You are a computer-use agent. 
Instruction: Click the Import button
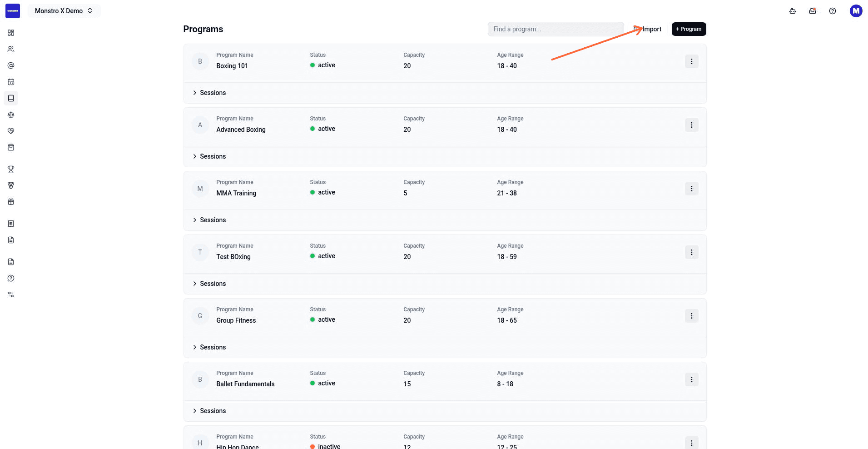648,29
